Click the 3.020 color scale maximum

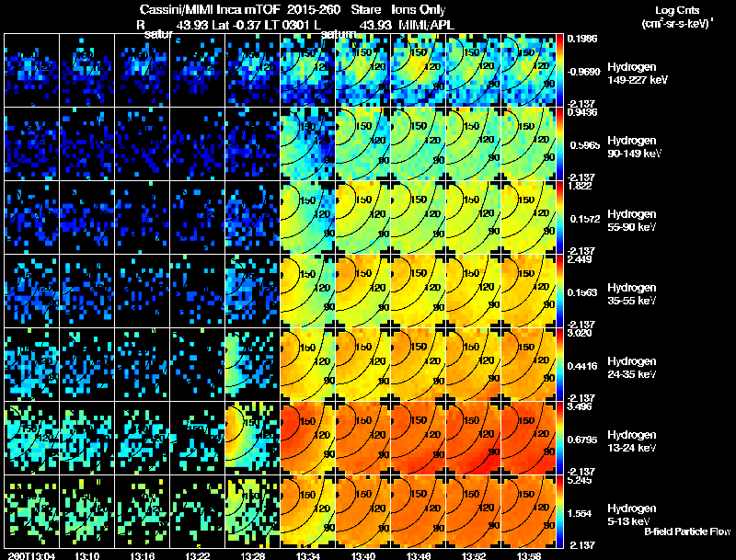pos(580,333)
